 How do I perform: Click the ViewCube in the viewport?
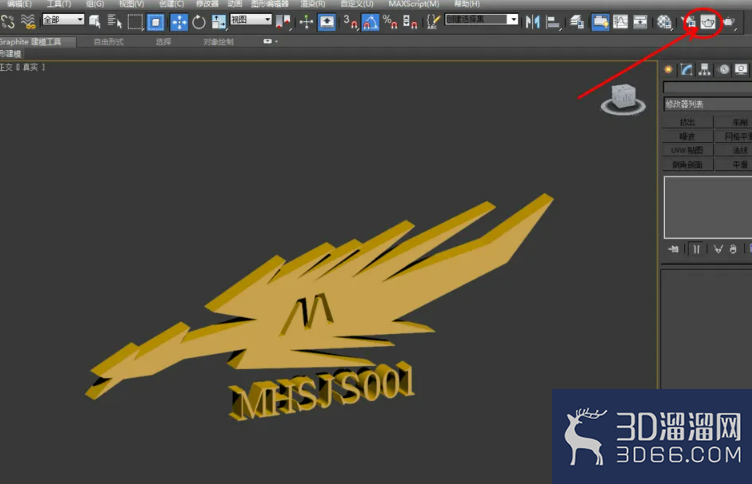tap(623, 99)
